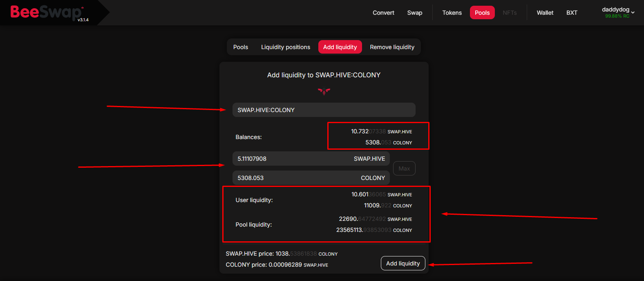The image size is (644, 281).
Task: Click the 99.88% RC indicator
Action: [617, 16]
